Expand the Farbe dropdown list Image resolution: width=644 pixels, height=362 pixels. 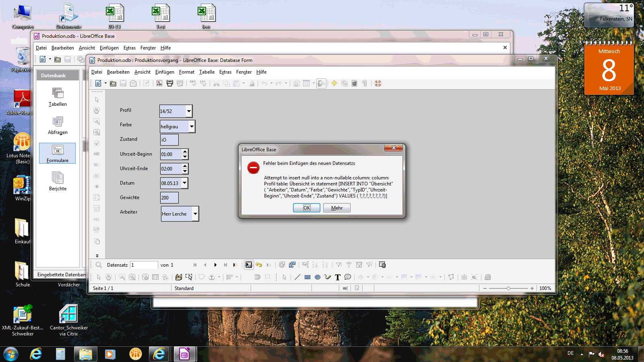coord(192,126)
